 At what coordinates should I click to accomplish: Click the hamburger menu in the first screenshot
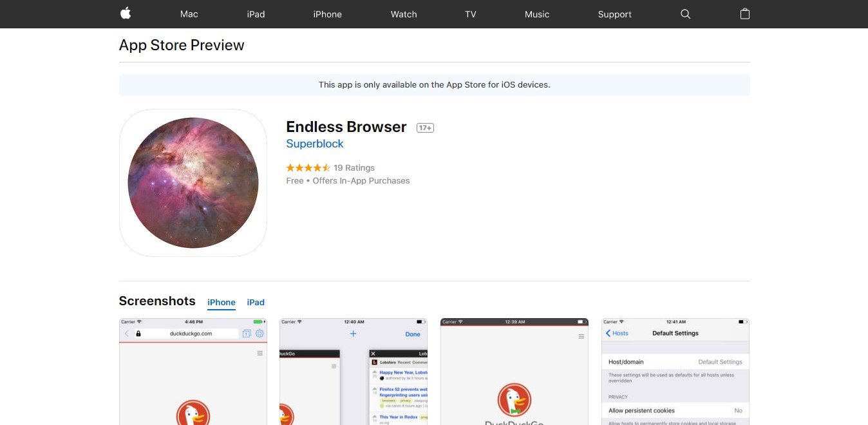point(260,353)
